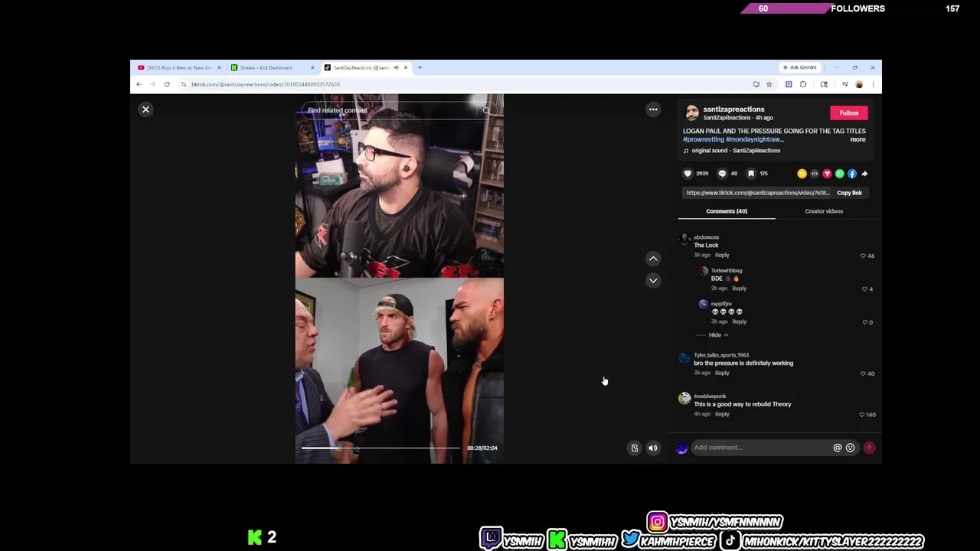This screenshot has height=551, width=980.
Task: Mute audio via the SantiZapReactions tab speaker icon
Action: [396, 67]
